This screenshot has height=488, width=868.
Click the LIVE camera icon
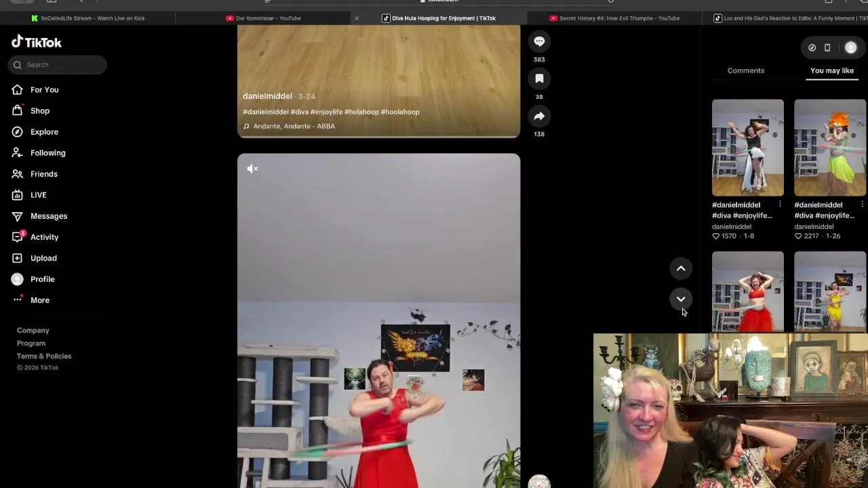tap(17, 195)
